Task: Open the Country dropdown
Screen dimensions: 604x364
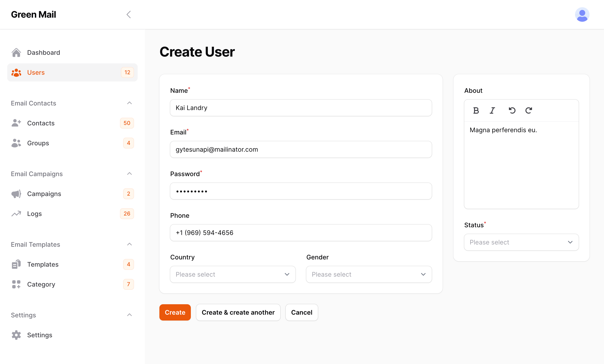Action: pyautogui.click(x=232, y=274)
